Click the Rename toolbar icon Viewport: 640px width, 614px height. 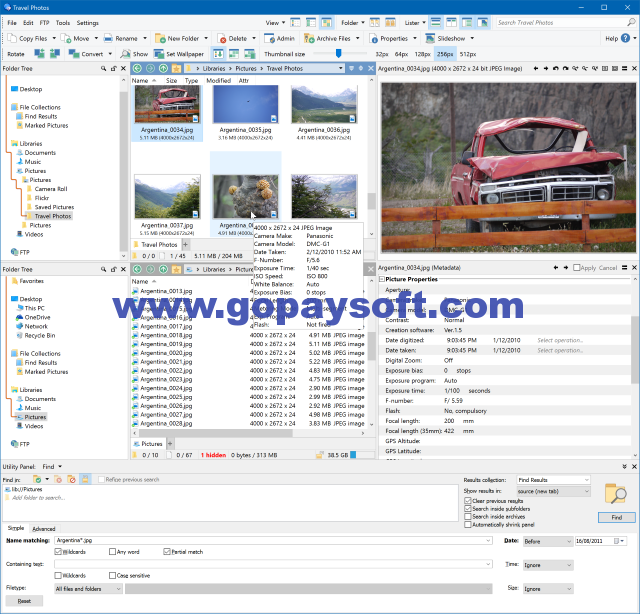(108, 38)
